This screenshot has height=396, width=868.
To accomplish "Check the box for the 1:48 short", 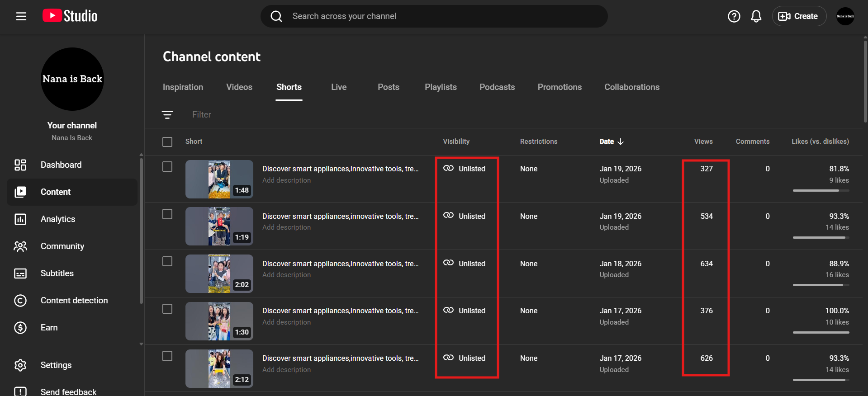I will point(167,167).
